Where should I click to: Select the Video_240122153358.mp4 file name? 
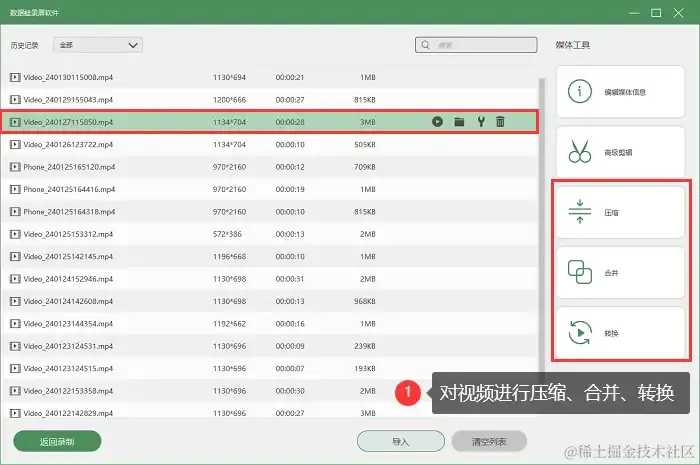(68, 391)
